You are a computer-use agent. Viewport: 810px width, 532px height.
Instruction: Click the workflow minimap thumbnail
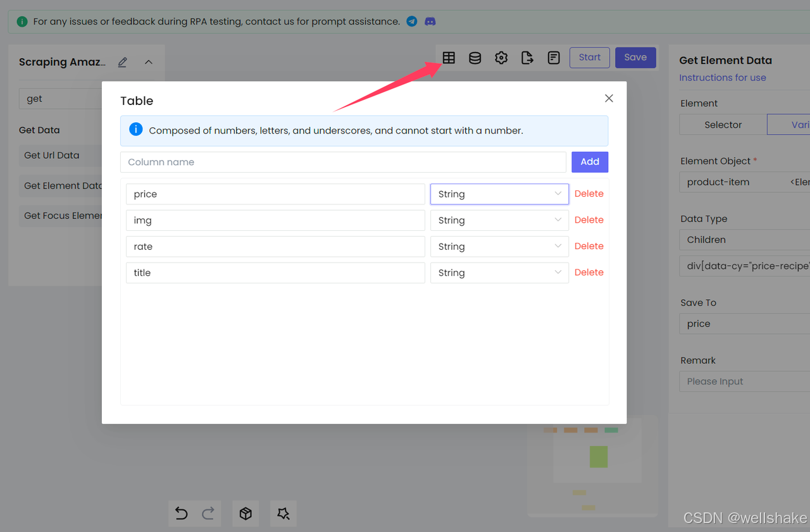click(592, 467)
